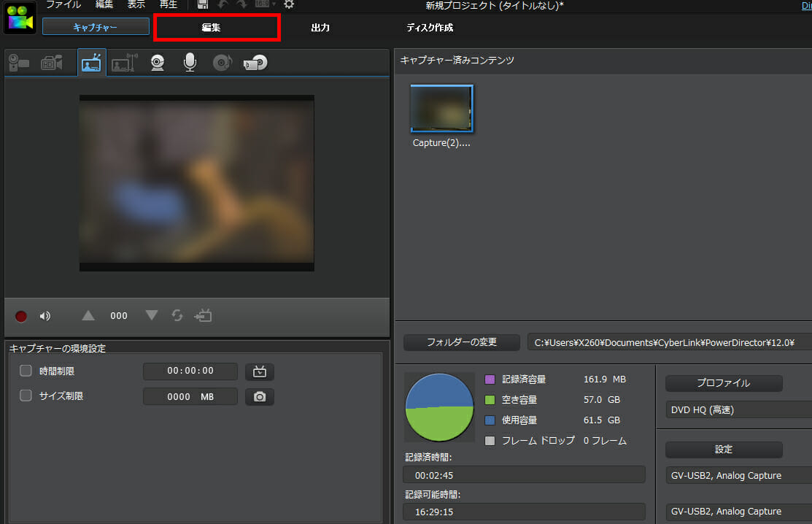Enable the サイズ制限 checkbox
The image size is (812, 524).
pyautogui.click(x=26, y=396)
